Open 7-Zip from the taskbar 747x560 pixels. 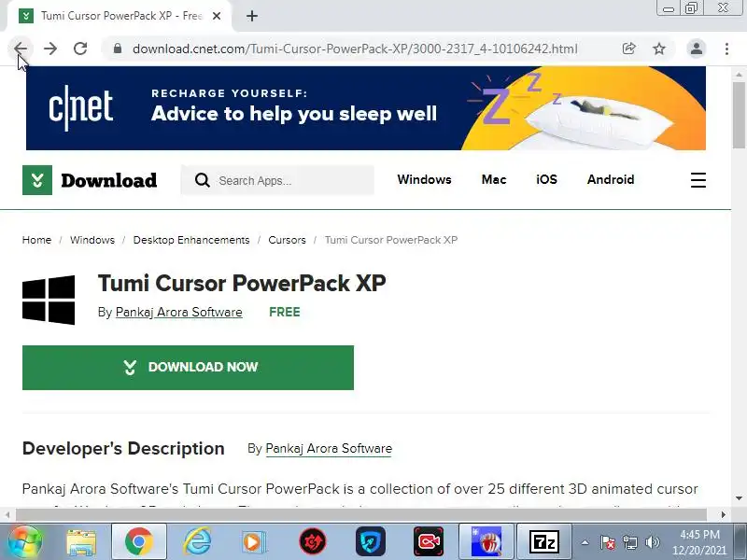544,542
